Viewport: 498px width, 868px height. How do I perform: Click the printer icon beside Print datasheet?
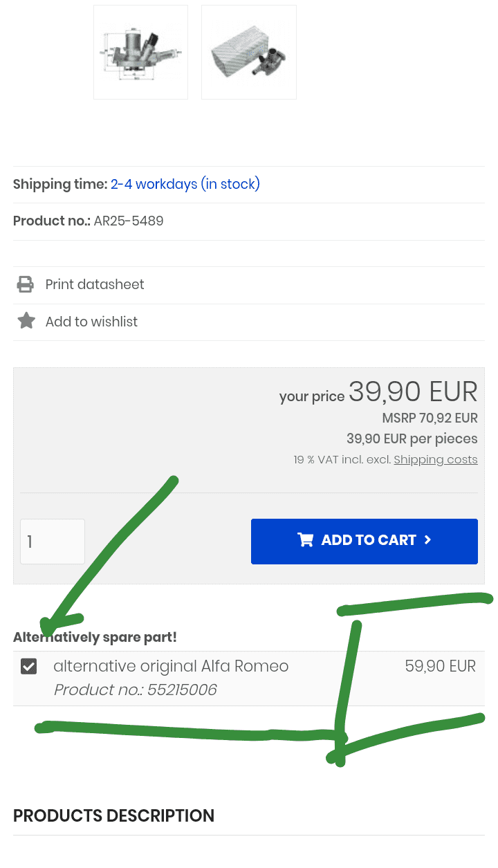[x=26, y=284]
